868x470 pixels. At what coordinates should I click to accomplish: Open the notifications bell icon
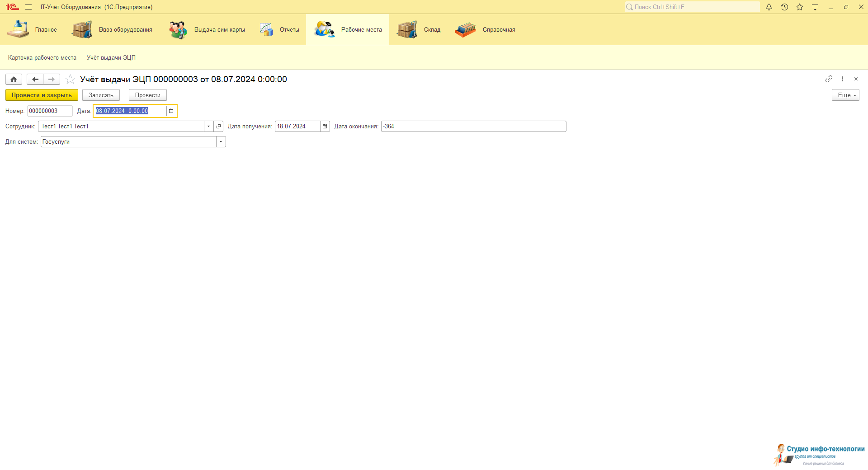click(x=769, y=7)
